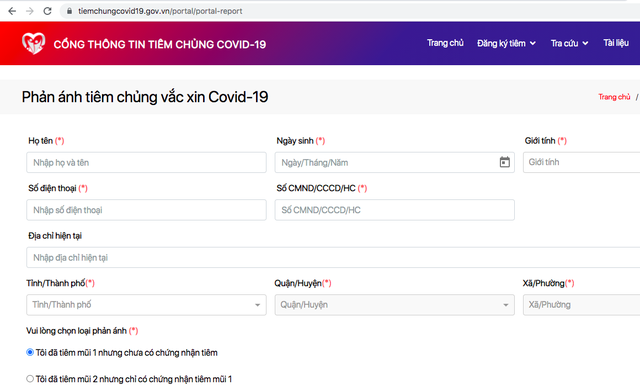Screen dimensions: 640x385
Task: Open the Giới tính selector
Action: [582, 162]
